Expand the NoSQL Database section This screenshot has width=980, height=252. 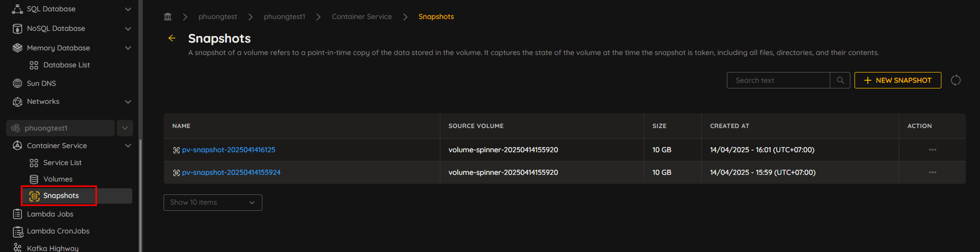(128, 29)
